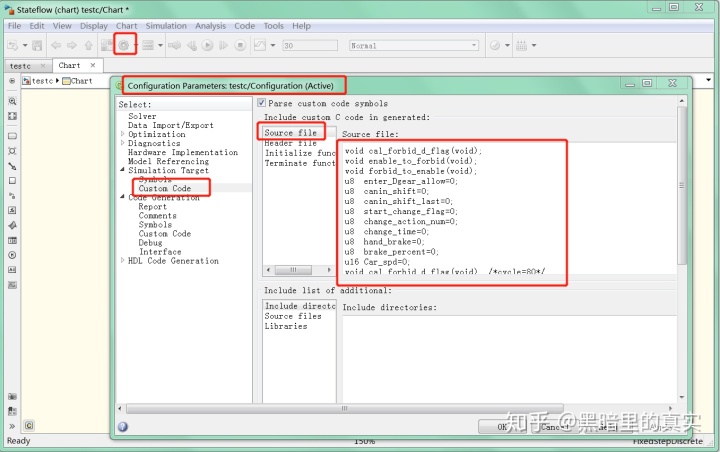The height and width of the screenshot is (452, 720).
Task: Expand the Diagnostics tree node
Action: pyautogui.click(x=123, y=143)
